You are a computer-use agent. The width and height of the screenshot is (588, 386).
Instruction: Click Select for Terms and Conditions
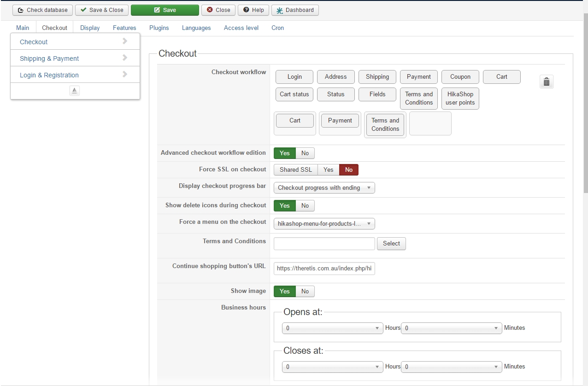(x=391, y=244)
